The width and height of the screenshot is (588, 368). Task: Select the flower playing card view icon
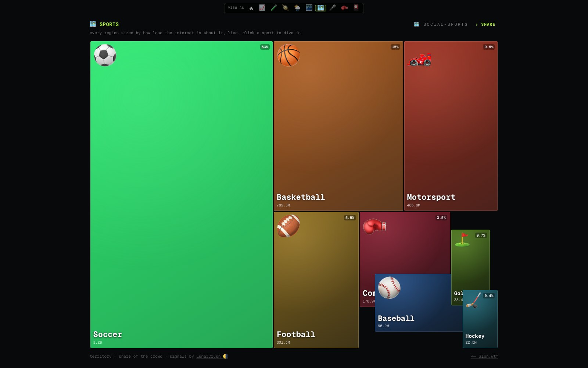coord(356,8)
